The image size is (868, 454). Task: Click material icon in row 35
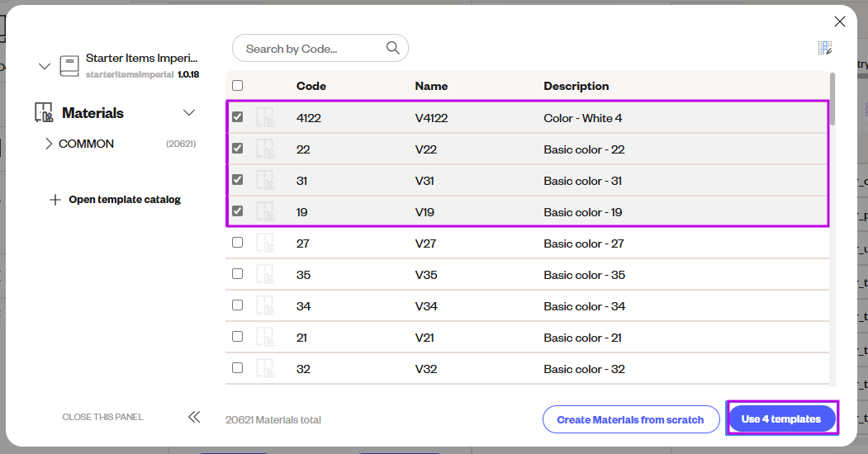[265, 275]
